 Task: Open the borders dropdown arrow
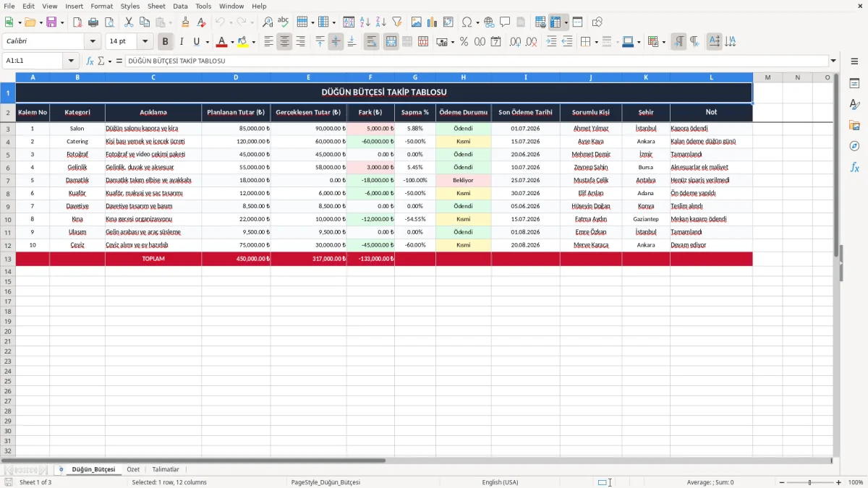tap(596, 42)
